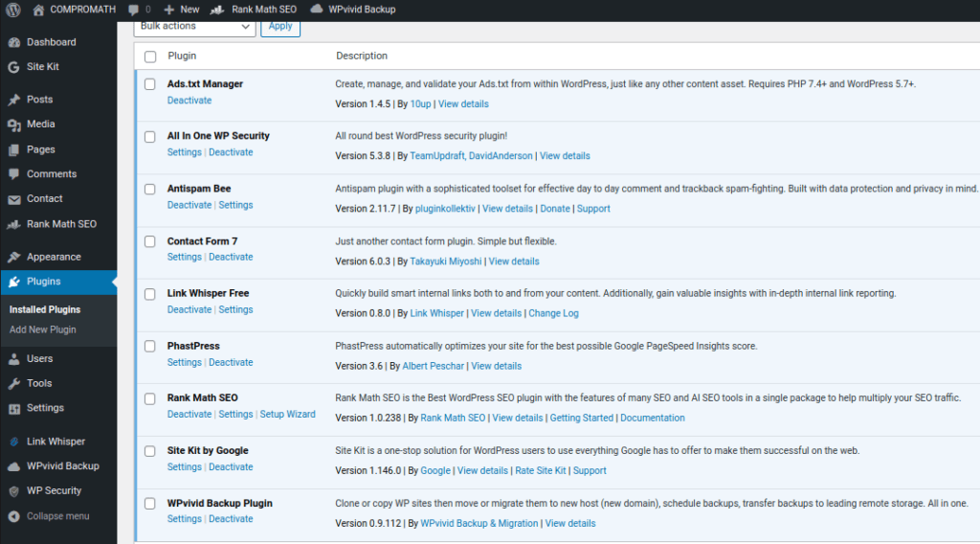Click the Apply button
This screenshot has width=980, height=544.
click(x=280, y=26)
